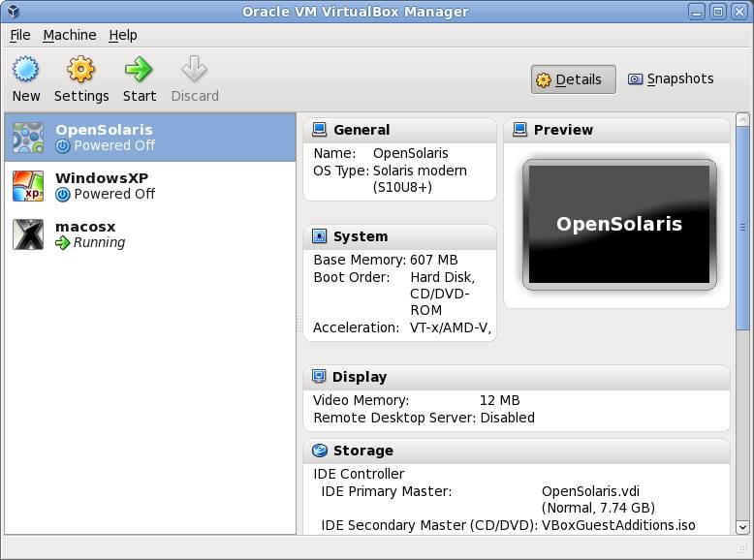The width and height of the screenshot is (754, 560).
Task: Click the vertical scrollbar thumb in details pane
Action: [742, 228]
